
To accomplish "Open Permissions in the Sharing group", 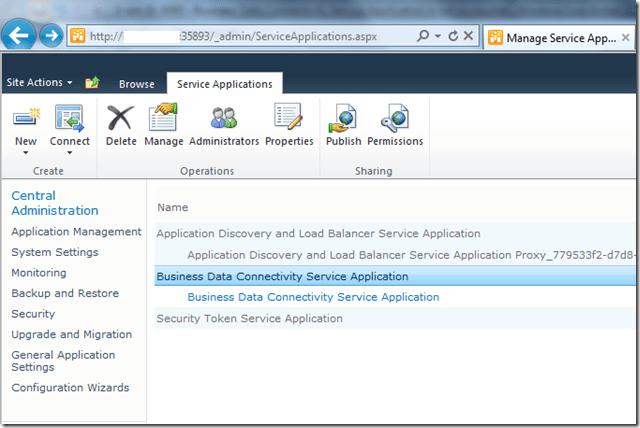I will click(395, 120).
